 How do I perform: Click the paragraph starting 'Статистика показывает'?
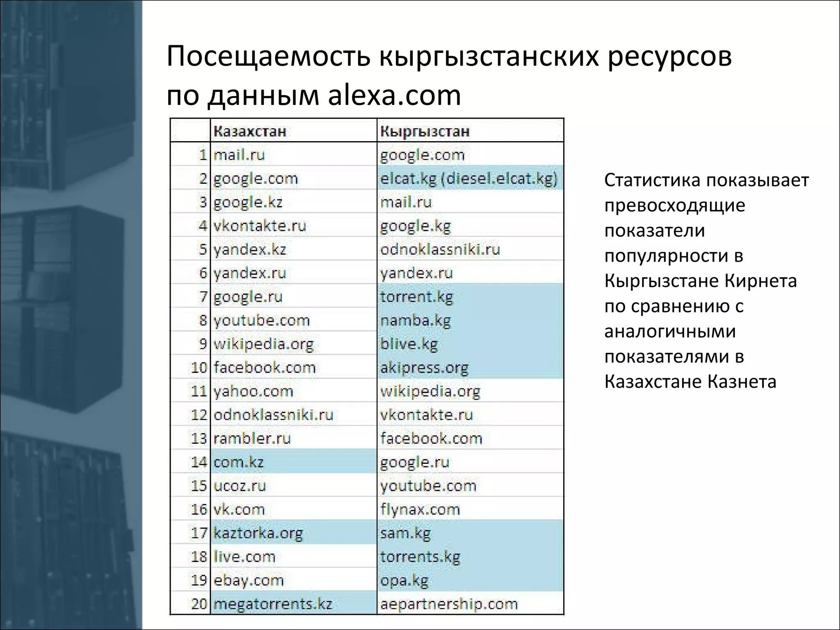coord(706,281)
